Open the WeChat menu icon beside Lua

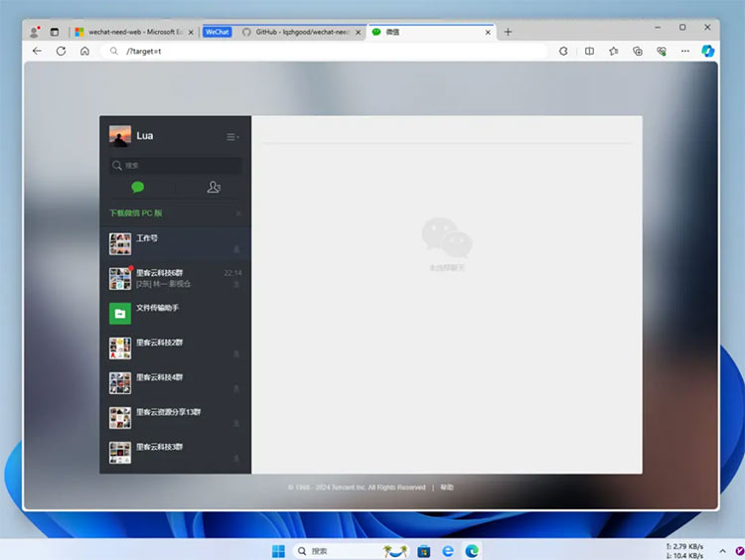[231, 137]
